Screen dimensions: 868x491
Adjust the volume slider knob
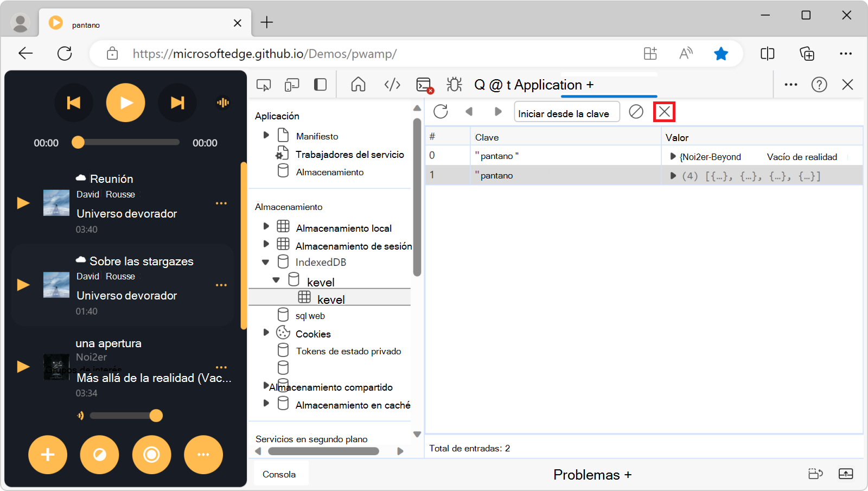click(x=156, y=416)
